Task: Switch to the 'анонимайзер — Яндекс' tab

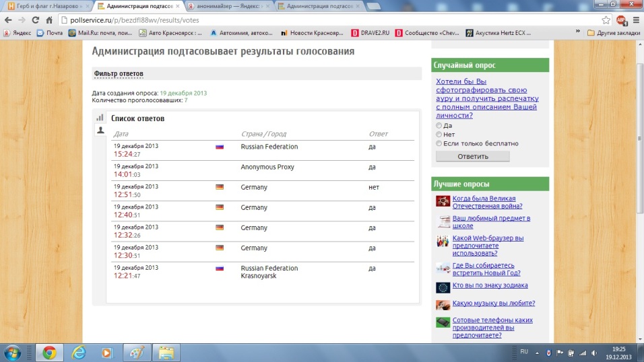Action: tap(229, 6)
